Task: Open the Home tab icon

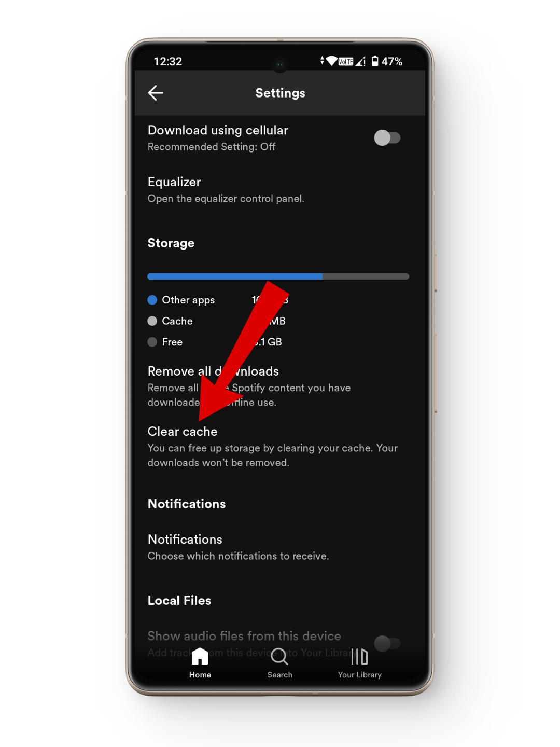Action: 200,656
